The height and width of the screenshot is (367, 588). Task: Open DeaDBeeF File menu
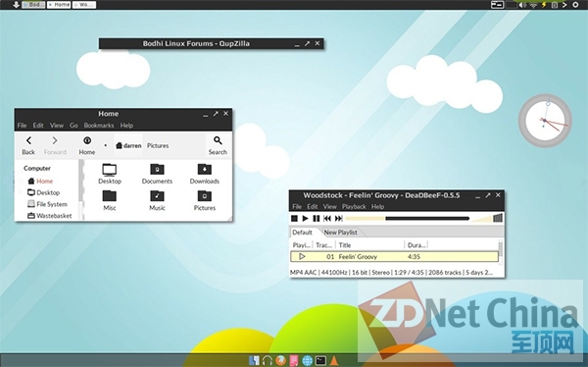[x=297, y=207]
